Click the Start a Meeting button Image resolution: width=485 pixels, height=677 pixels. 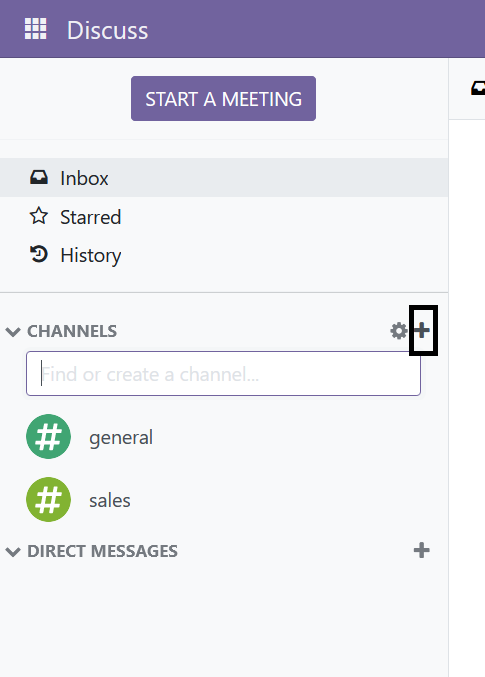223,98
